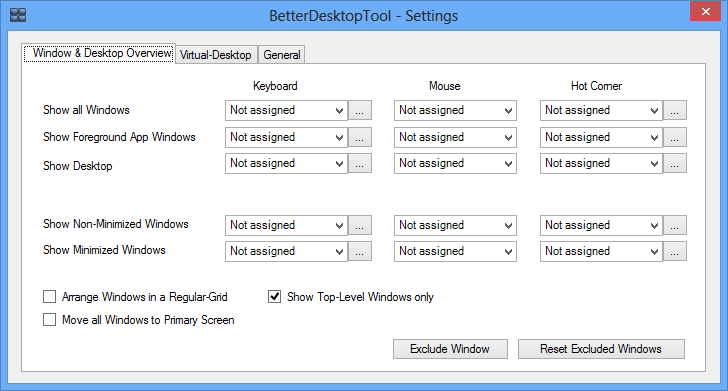Screen dimensions: 728x391
Task: Open Hot Corner dropdown for Show Desktop
Action: pos(601,163)
